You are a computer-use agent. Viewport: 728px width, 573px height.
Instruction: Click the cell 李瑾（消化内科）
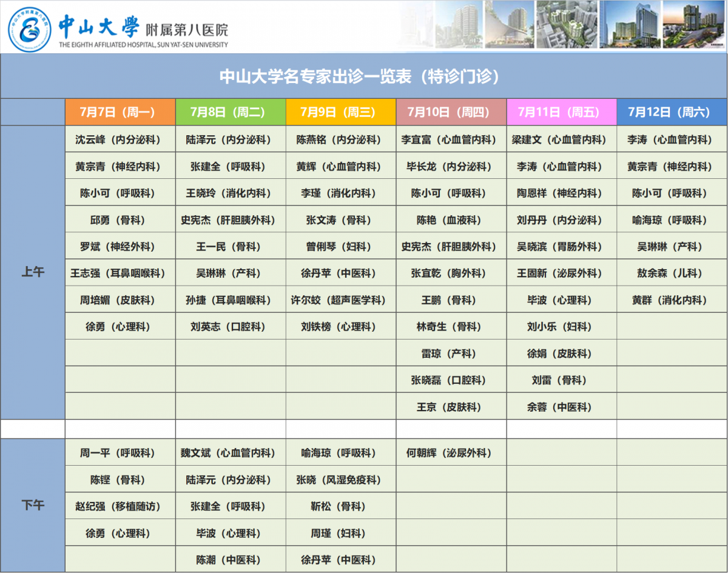(341, 193)
